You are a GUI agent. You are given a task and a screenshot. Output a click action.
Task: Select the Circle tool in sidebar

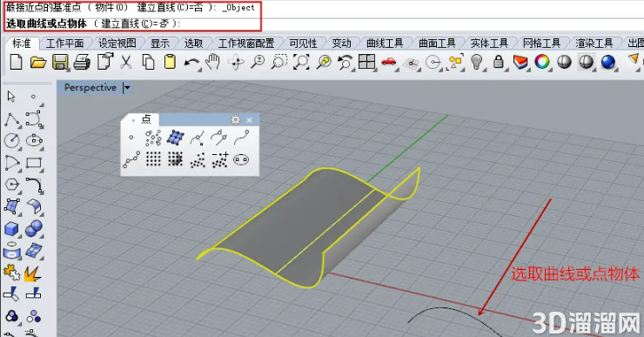12,140
